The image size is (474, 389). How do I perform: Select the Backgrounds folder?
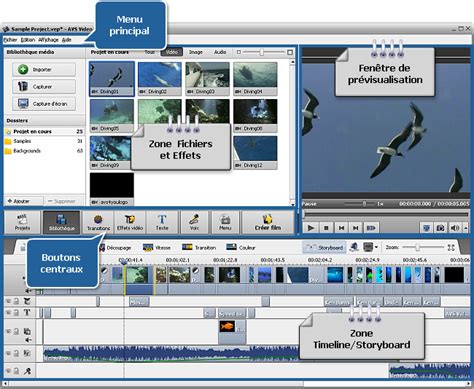(x=43, y=151)
